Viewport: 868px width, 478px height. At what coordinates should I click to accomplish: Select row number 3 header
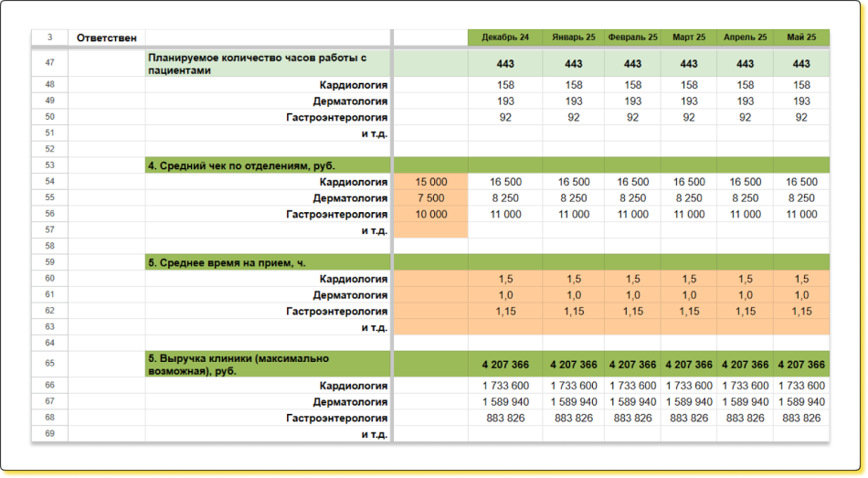[49, 37]
